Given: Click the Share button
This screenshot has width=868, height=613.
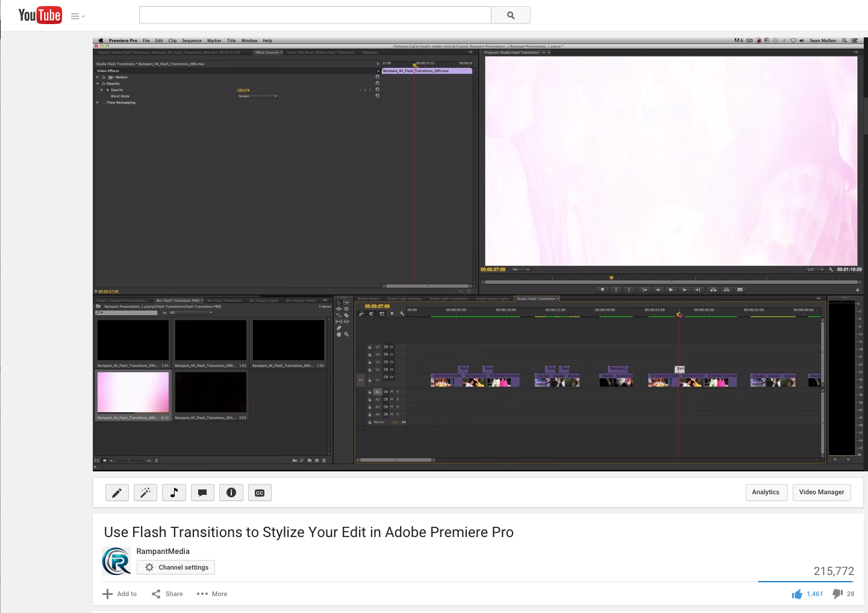Looking at the screenshot, I should click(x=167, y=594).
